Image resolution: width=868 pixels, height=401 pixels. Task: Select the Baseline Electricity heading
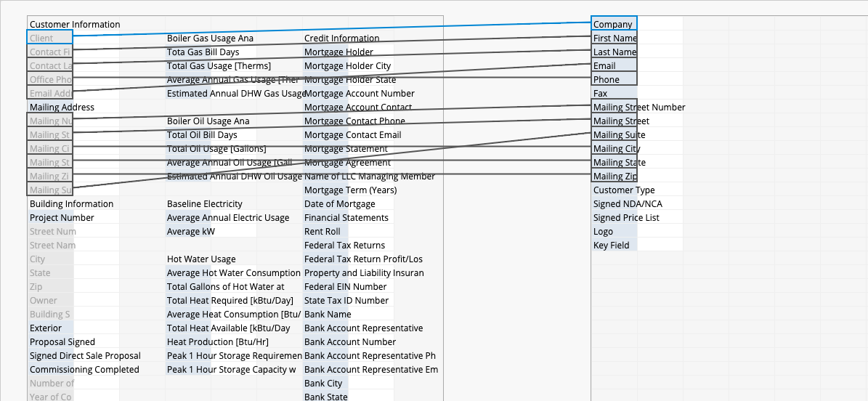[x=205, y=203]
